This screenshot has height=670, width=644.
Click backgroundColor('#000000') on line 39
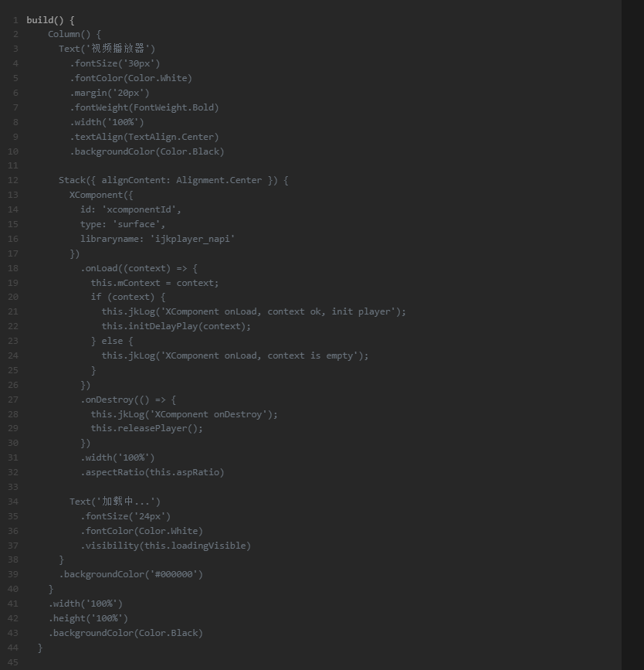tap(130, 574)
